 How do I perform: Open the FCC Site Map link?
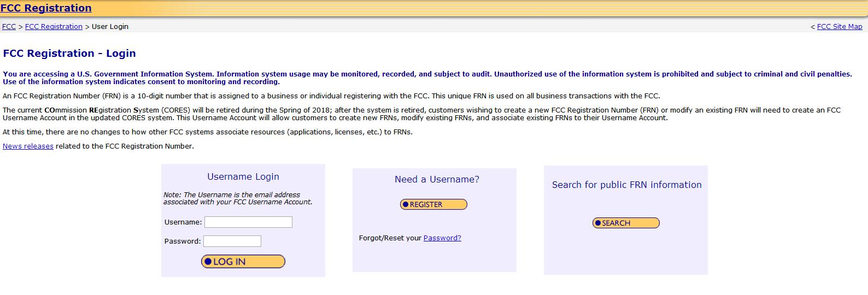tap(839, 27)
